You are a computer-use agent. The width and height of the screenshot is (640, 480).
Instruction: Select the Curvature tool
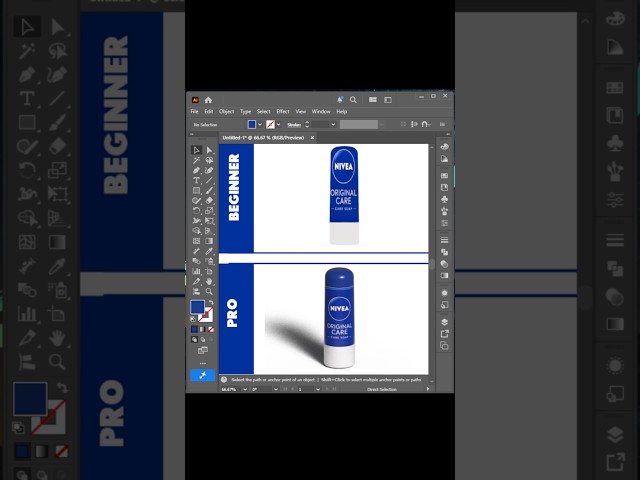209,170
